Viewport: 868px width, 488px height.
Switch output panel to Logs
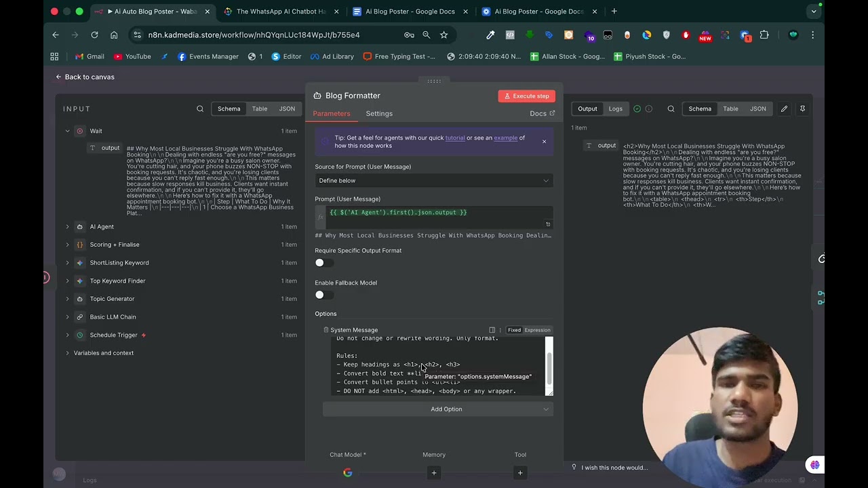616,108
